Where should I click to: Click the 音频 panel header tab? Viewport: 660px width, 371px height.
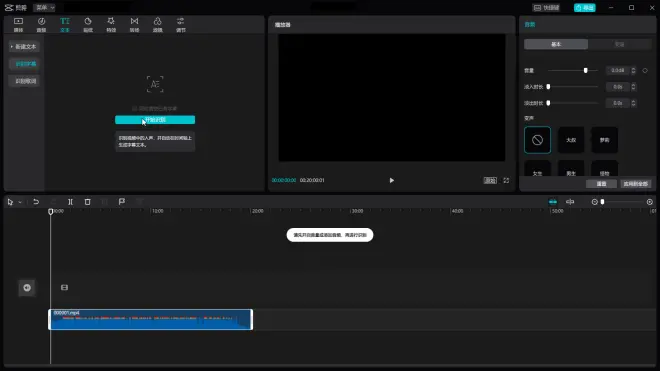[530, 24]
